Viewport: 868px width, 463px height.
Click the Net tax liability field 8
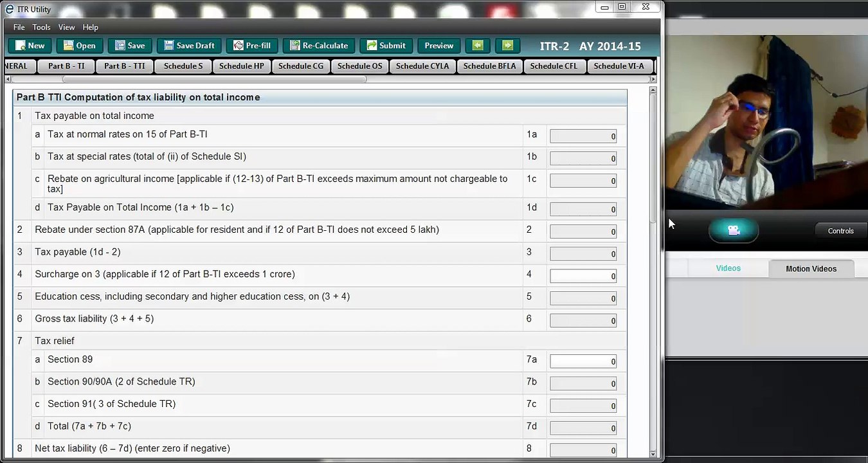coord(583,449)
